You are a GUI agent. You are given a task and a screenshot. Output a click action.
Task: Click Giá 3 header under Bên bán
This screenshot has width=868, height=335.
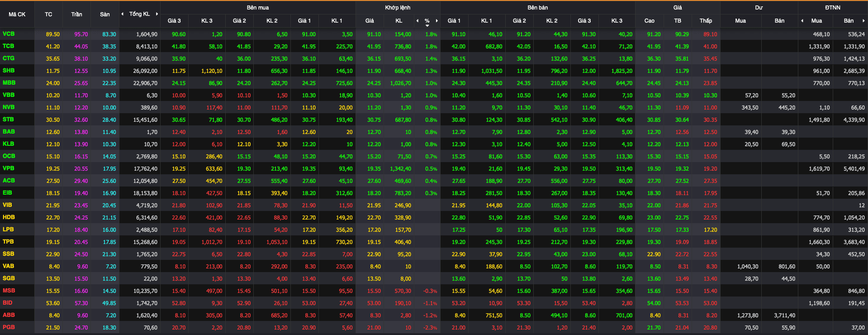click(584, 21)
